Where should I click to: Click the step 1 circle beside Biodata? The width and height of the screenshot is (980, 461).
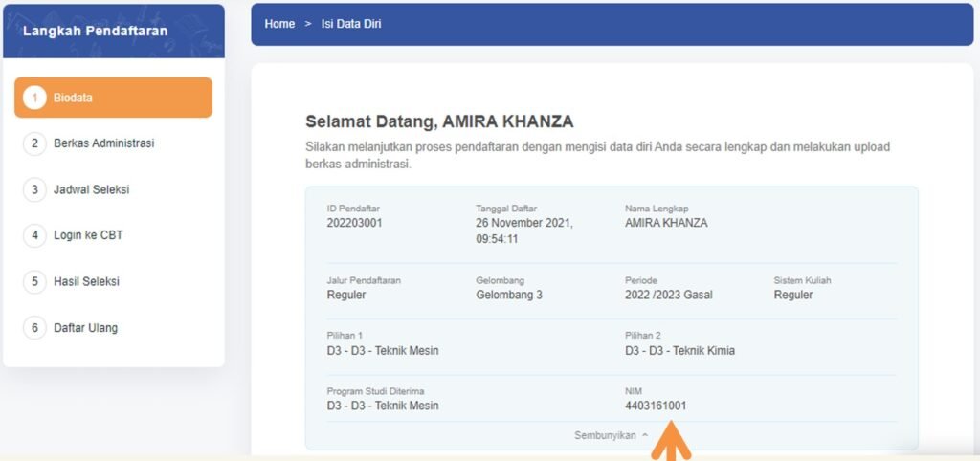tap(34, 98)
